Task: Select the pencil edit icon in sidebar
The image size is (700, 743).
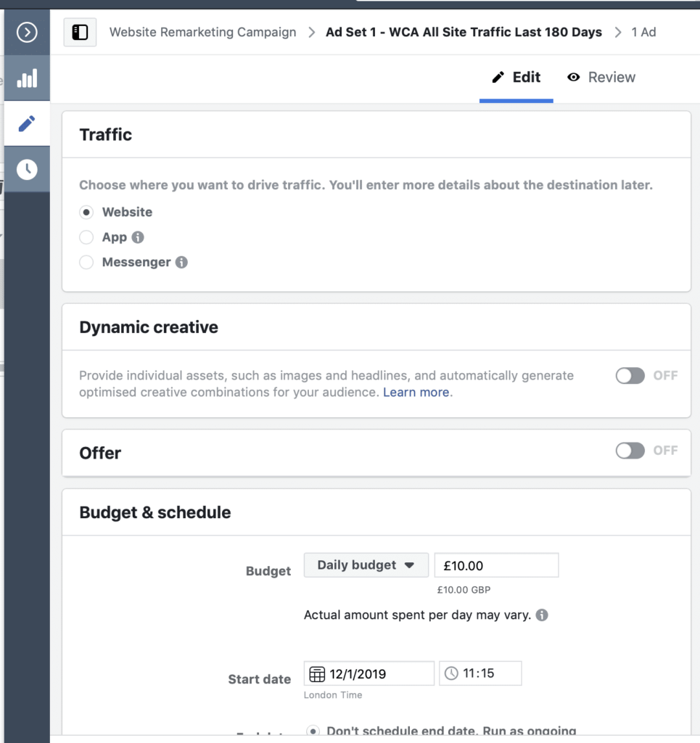Action: tap(27, 123)
